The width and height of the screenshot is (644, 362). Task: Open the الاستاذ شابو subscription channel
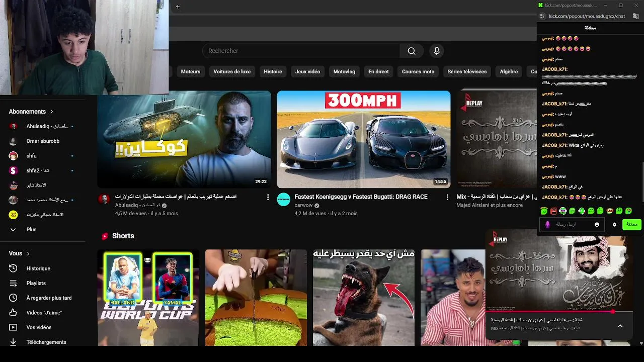pyautogui.click(x=36, y=185)
